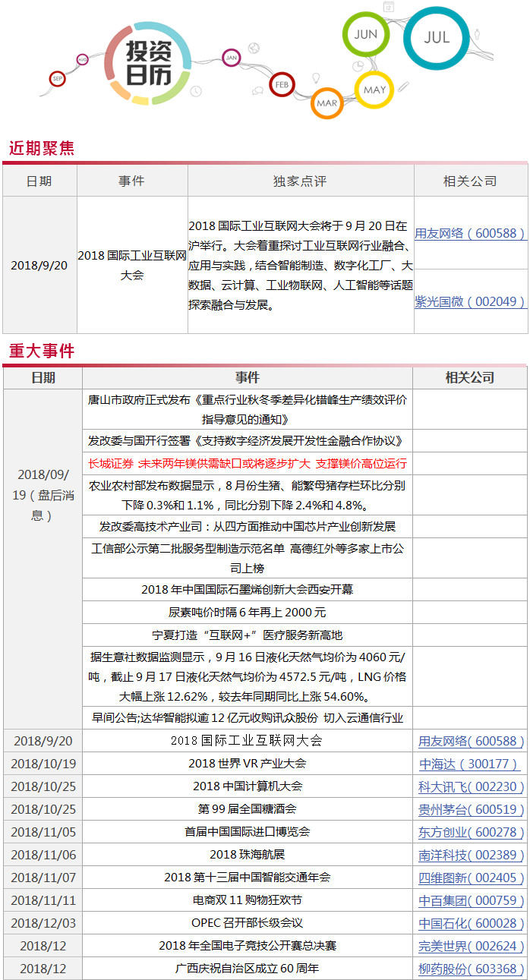This screenshot has height=980, width=530.
Task: Open 柳药股份 (603368) stock link
Action: (x=470, y=969)
